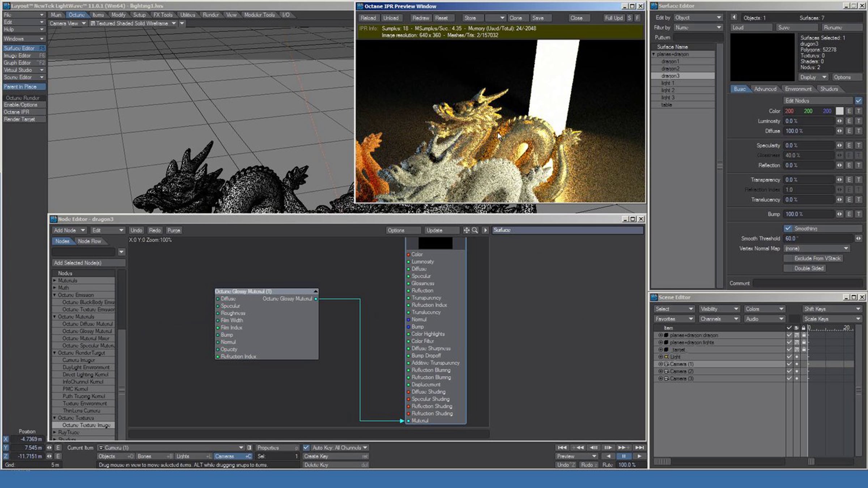This screenshot has width=868, height=488.
Task: Click the Node Editor pan arrows icon
Action: coord(467,230)
